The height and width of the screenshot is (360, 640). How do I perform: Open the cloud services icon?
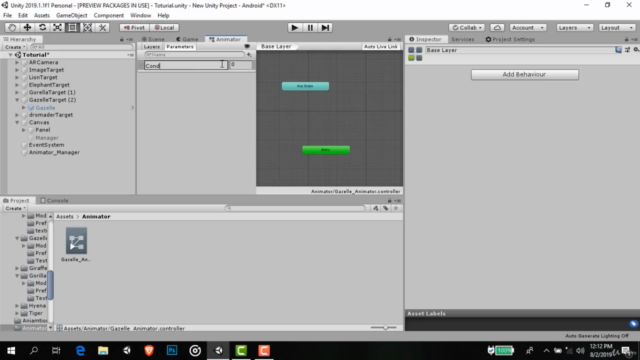click(x=497, y=27)
